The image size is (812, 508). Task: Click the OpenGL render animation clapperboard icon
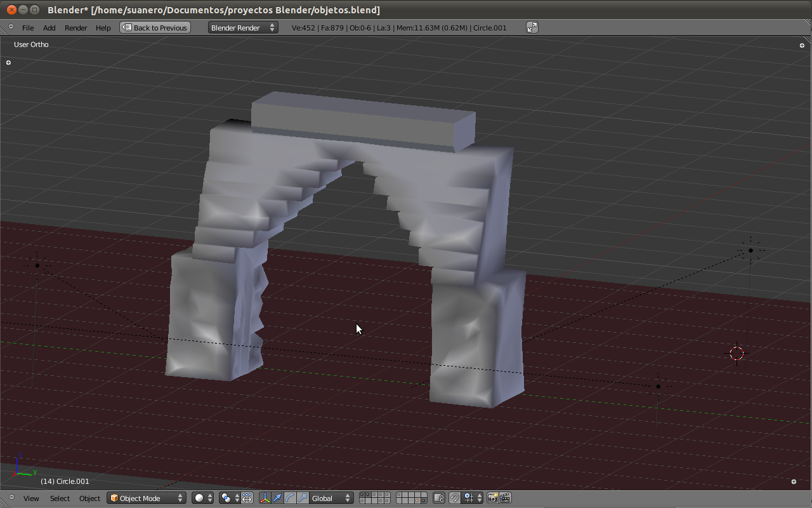(505, 498)
